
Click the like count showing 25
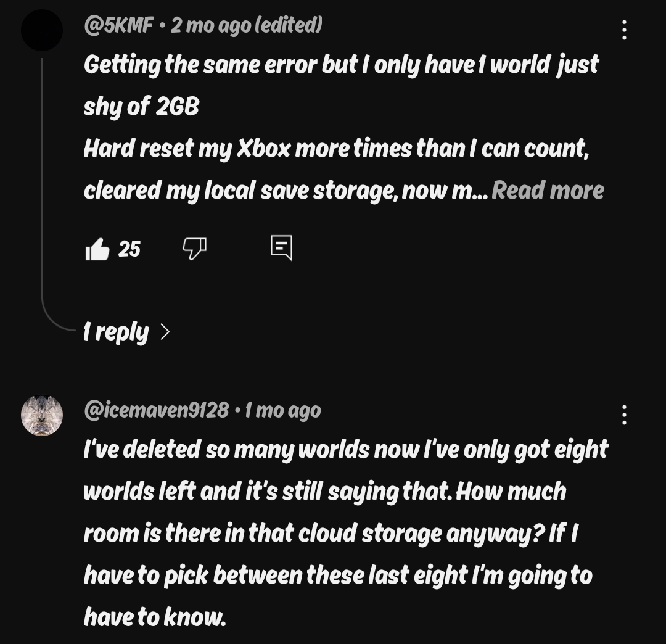[129, 249]
